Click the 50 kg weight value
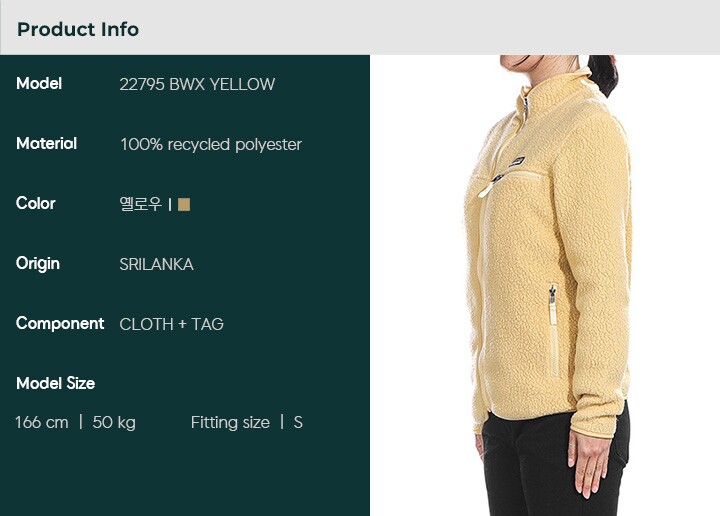Viewport: 720px width, 516px height. pyautogui.click(x=114, y=422)
